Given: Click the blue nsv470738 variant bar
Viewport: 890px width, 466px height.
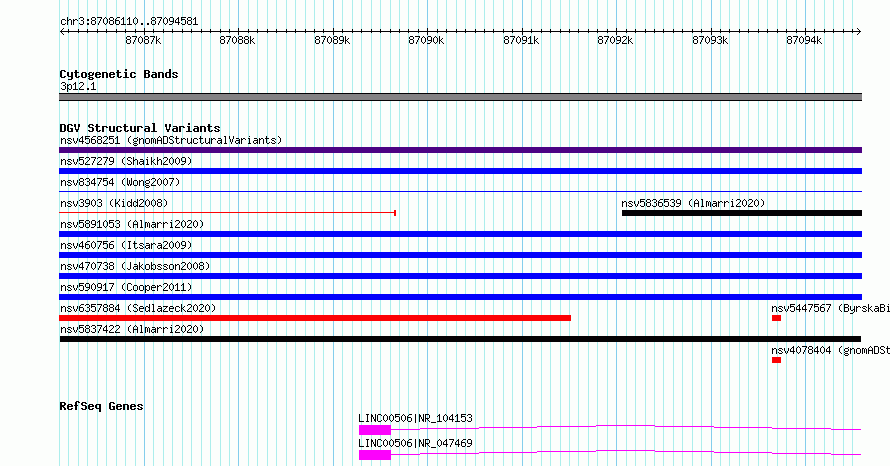Looking at the screenshot, I should [x=460, y=276].
